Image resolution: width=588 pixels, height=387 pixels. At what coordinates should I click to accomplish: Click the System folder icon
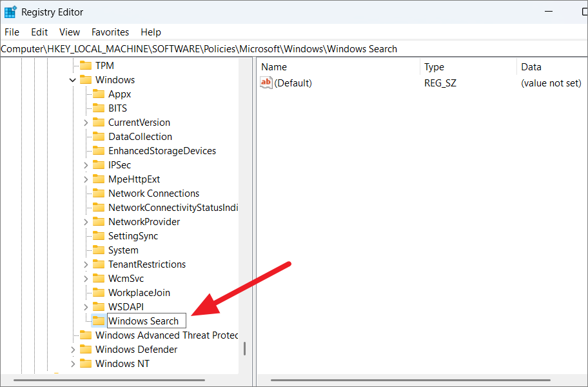click(x=99, y=250)
